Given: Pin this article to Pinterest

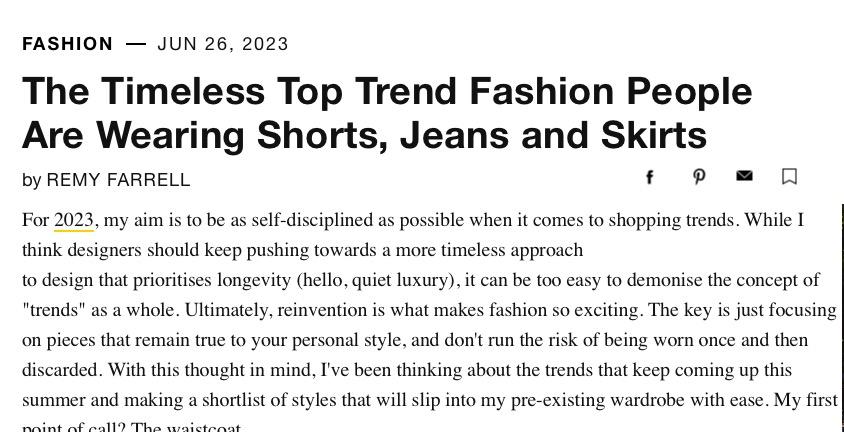Looking at the screenshot, I should 699,177.
